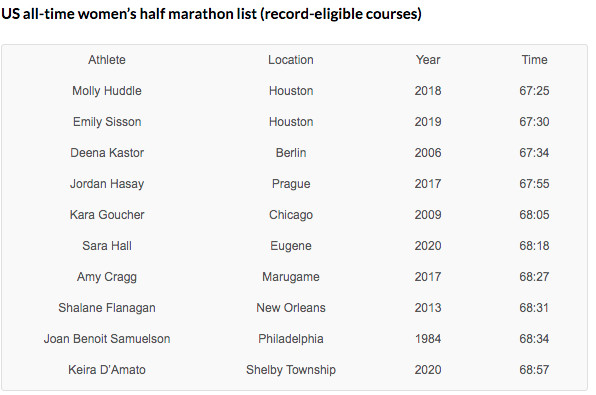Select the 68:57 time value
This screenshot has height=395, width=596.
pyautogui.click(x=534, y=370)
